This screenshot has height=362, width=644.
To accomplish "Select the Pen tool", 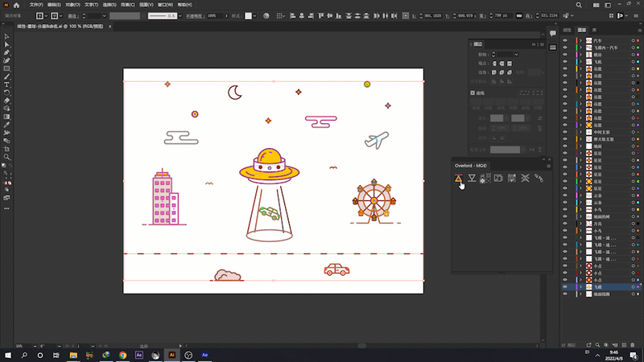I will click(6, 52).
